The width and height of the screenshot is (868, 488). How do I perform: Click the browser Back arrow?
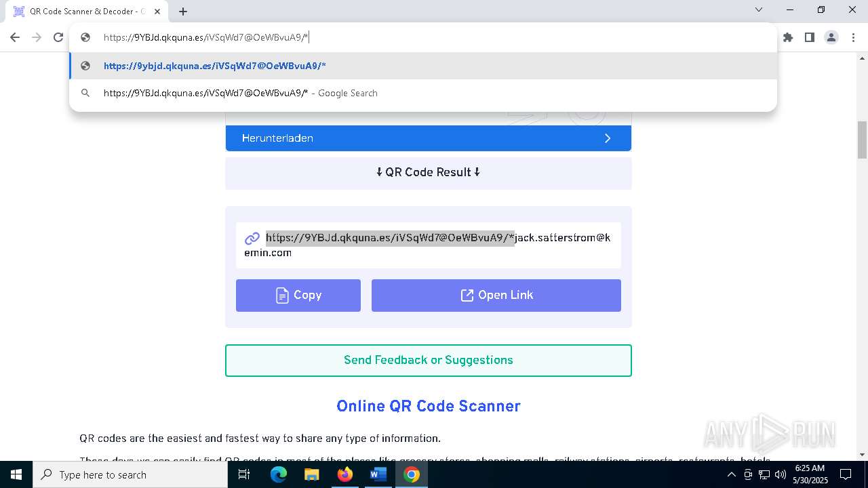pos(15,37)
